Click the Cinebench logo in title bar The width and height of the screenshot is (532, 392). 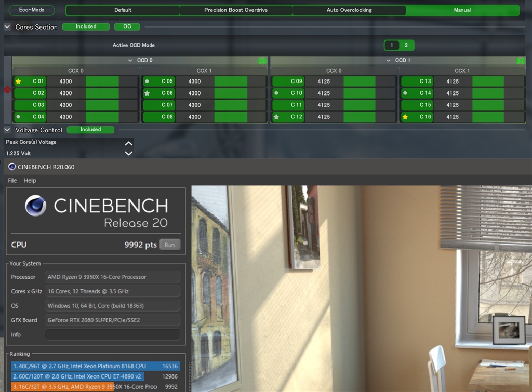tap(12, 167)
